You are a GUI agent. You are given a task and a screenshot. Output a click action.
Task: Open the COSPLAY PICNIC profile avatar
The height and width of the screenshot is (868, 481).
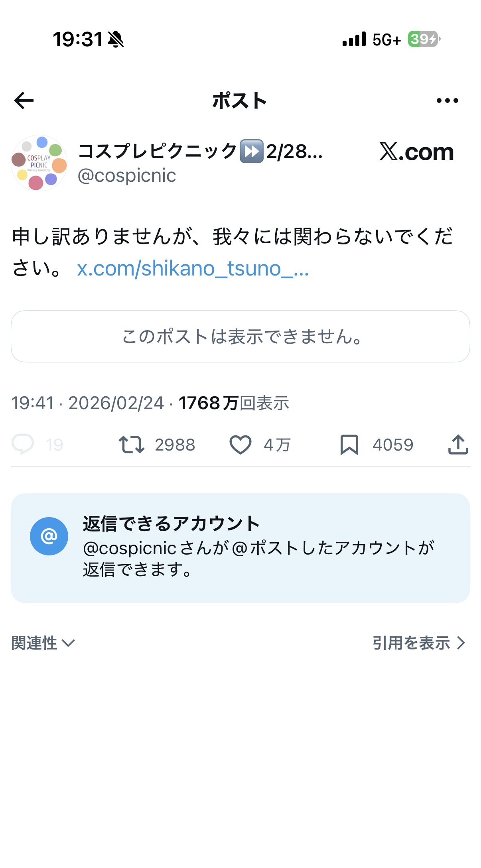coord(39,163)
